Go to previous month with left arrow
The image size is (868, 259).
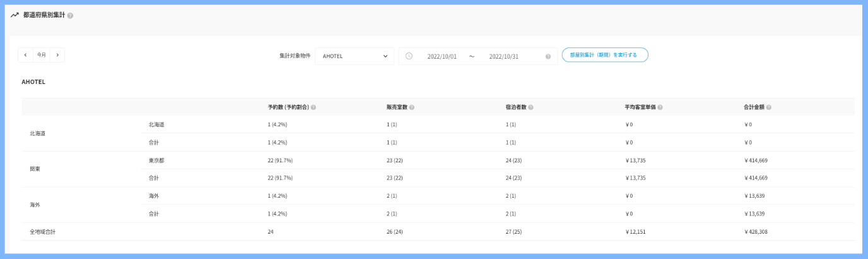[25, 55]
